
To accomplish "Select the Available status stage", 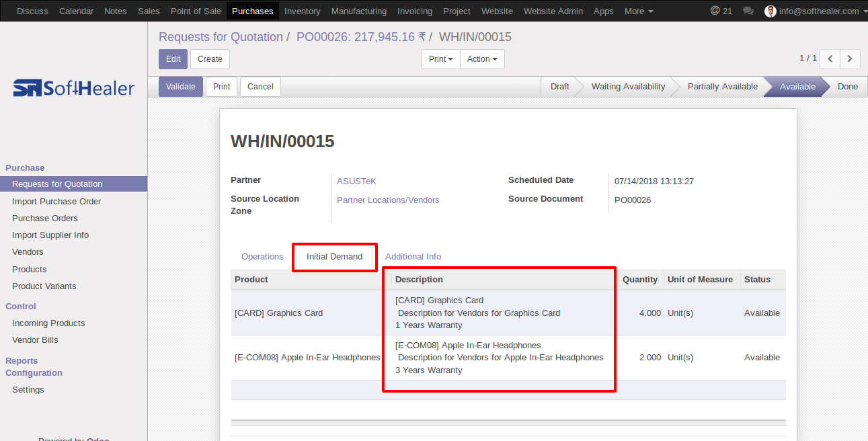I will [797, 87].
